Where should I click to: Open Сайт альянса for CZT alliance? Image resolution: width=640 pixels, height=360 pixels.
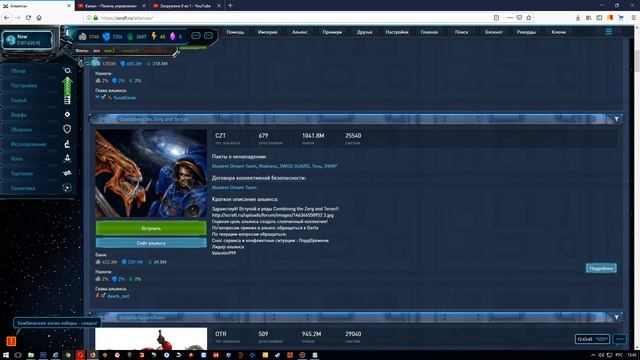(x=151, y=243)
